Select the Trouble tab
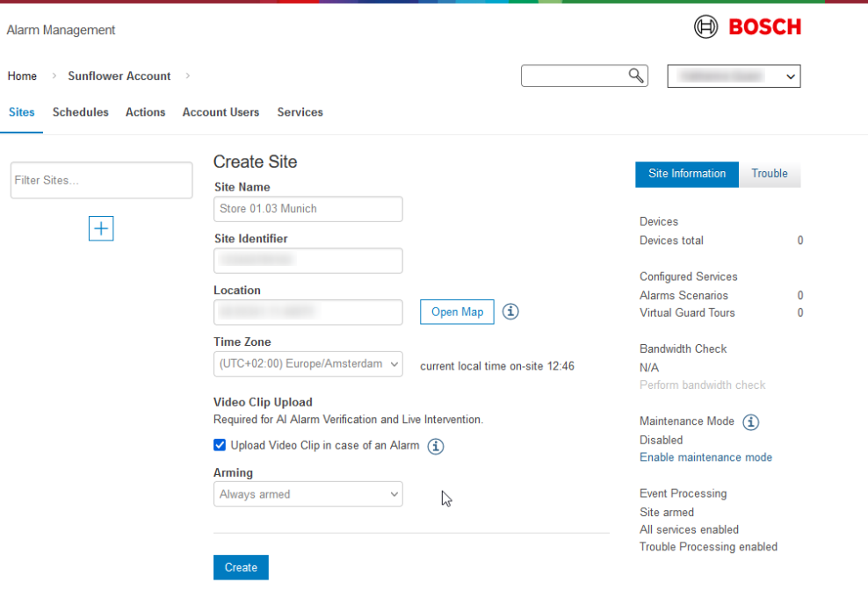868x604 pixels. click(x=769, y=174)
